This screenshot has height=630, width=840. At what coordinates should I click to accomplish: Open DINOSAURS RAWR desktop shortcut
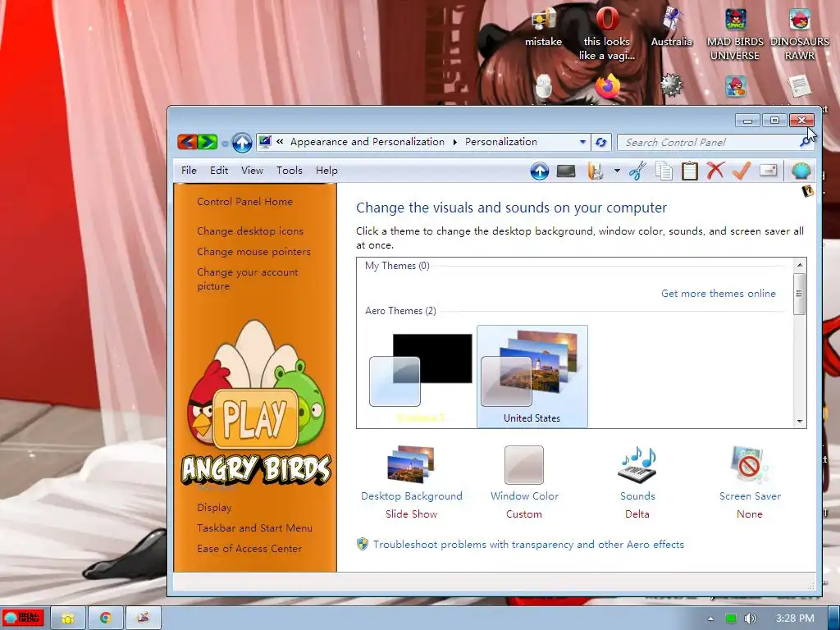(799, 33)
